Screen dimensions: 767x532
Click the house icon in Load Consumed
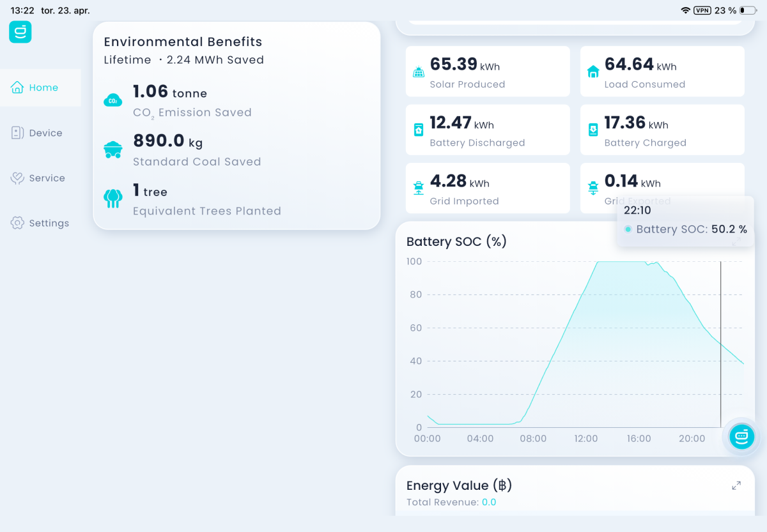point(593,72)
